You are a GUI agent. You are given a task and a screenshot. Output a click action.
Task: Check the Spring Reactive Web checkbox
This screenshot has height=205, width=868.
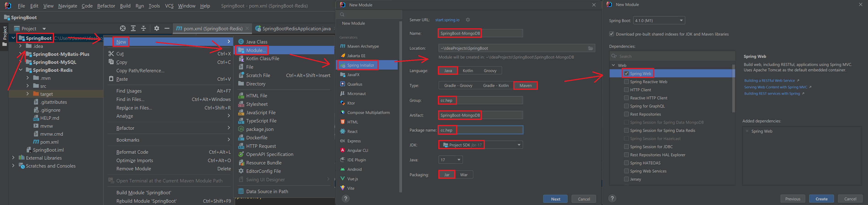point(626,82)
